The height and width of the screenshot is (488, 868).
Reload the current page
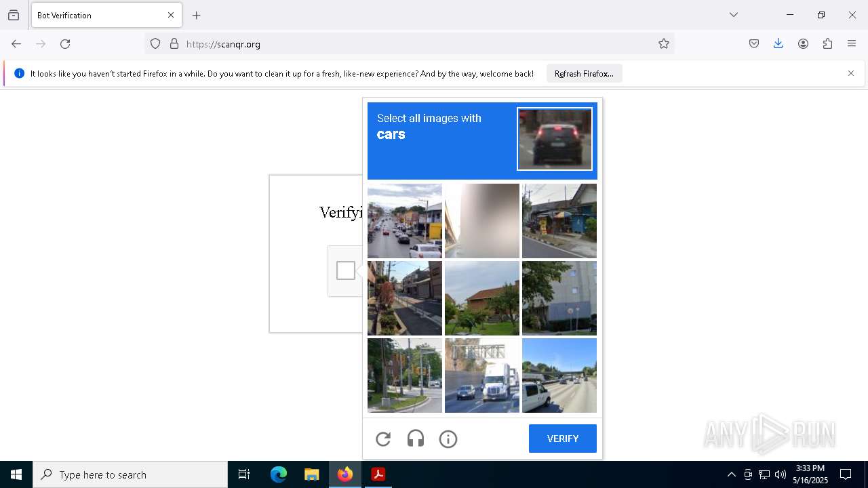pos(65,44)
